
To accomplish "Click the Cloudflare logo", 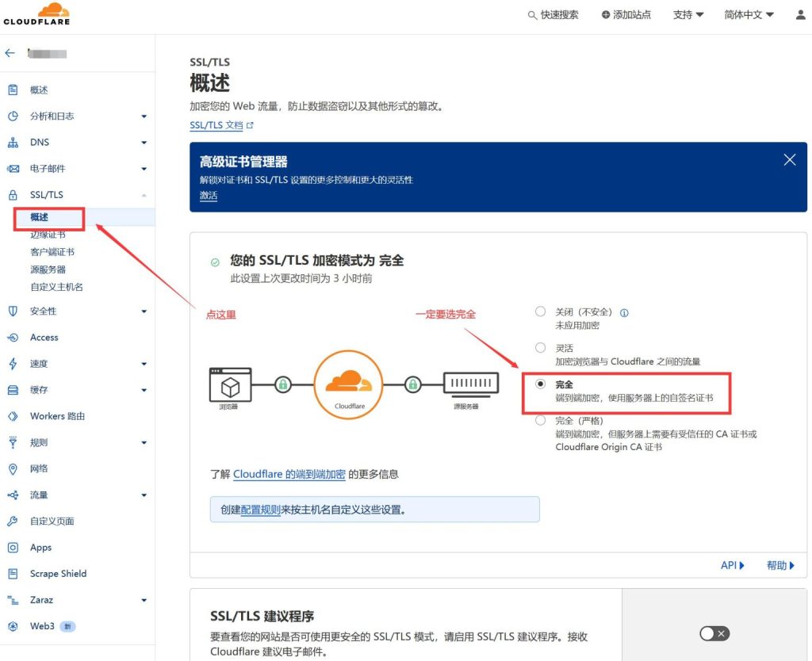I will 36,13.
